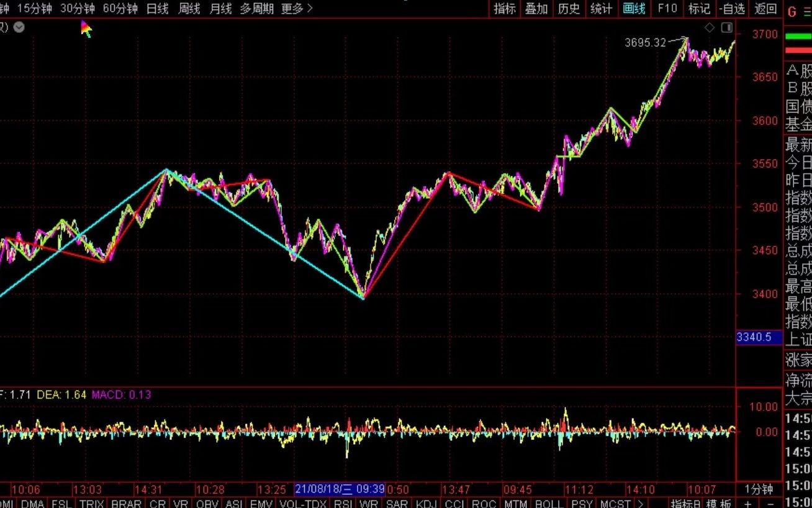Select the RSI indicator tab
The width and height of the screenshot is (812, 508).
[x=343, y=504]
